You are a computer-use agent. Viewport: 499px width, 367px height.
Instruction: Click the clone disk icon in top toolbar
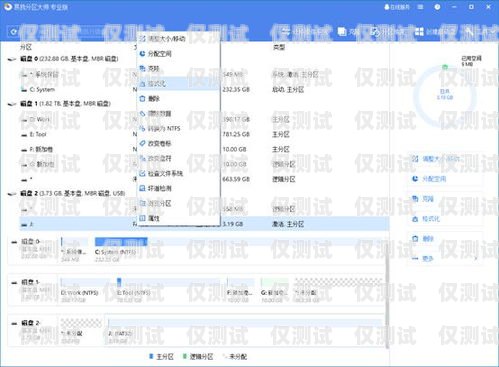tap(342, 32)
